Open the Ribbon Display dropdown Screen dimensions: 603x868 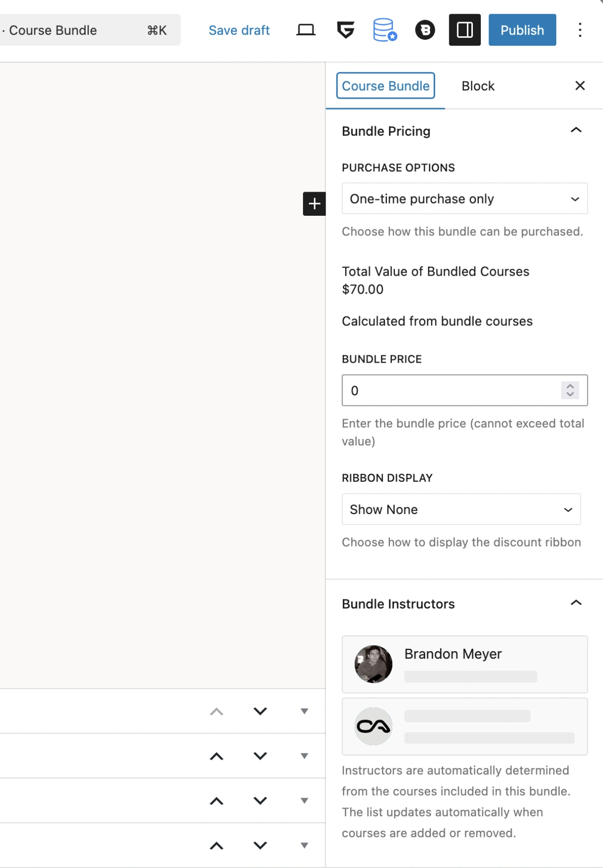pyautogui.click(x=461, y=509)
